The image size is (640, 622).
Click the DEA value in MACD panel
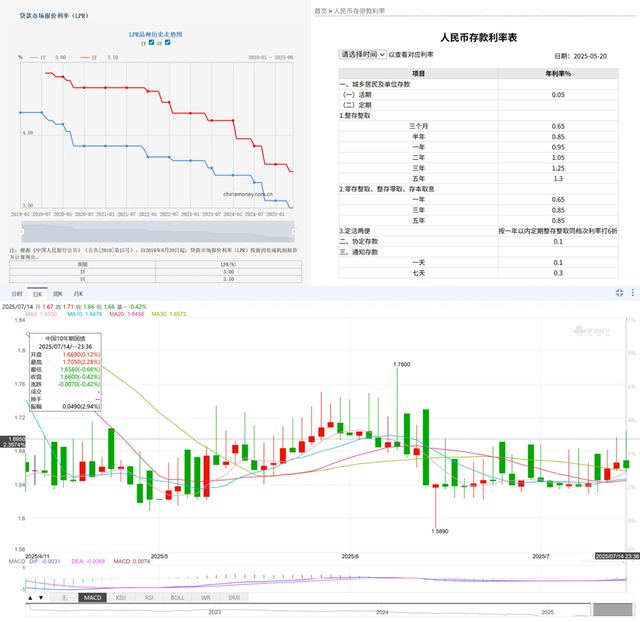pos(88,561)
